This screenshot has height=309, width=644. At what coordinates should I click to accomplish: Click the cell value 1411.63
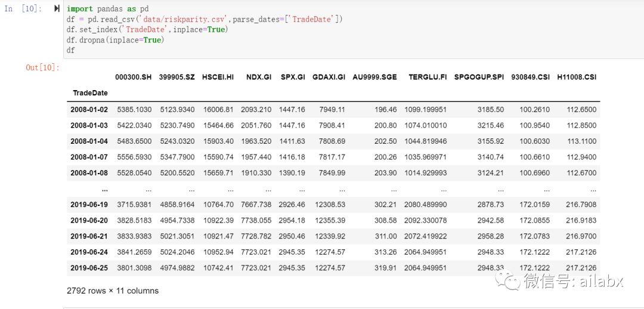coord(292,141)
